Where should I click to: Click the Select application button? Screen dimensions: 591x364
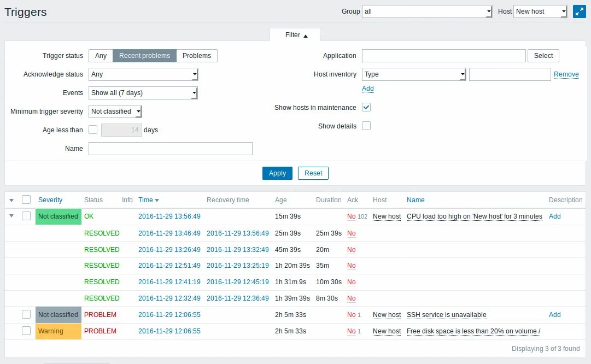[543, 56]
